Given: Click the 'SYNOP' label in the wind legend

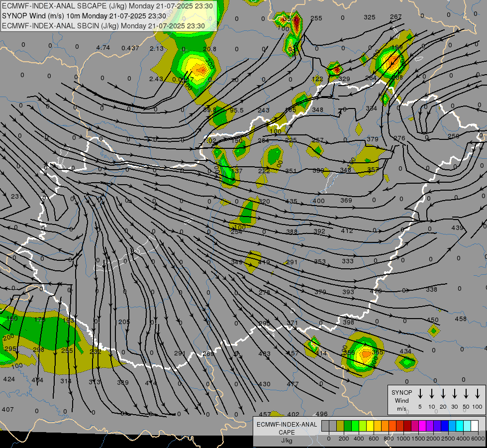Looking at the screenshot, I should 401,393.
